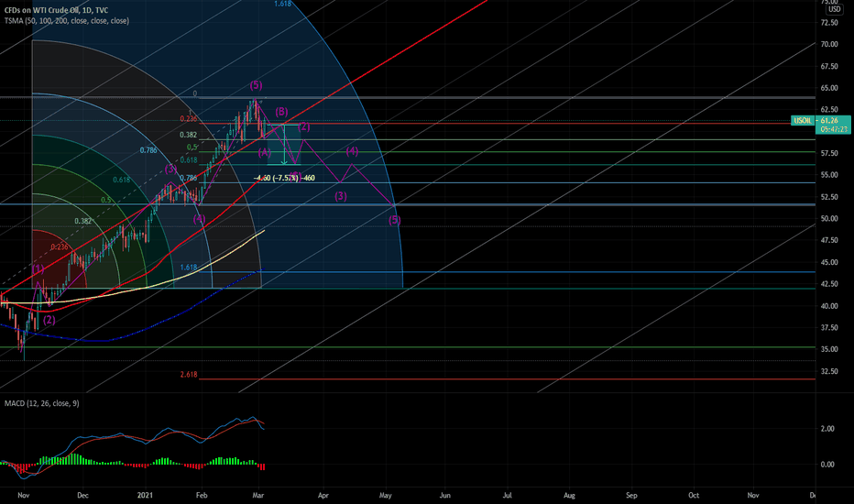Screen dimensions: 854x504
Task: Click Mar on the time axis
Action: (x=258, y=495)
